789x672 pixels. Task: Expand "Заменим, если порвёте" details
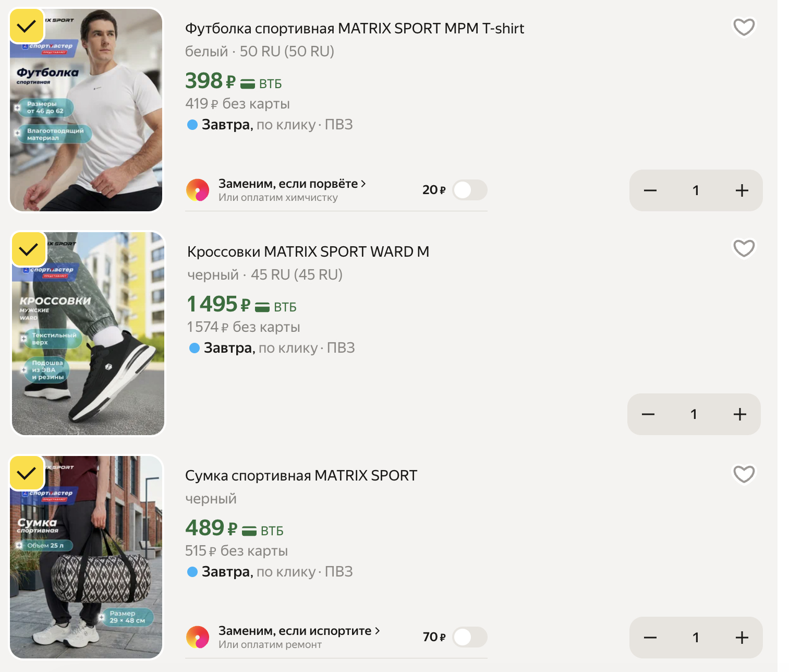click(292, 184)
